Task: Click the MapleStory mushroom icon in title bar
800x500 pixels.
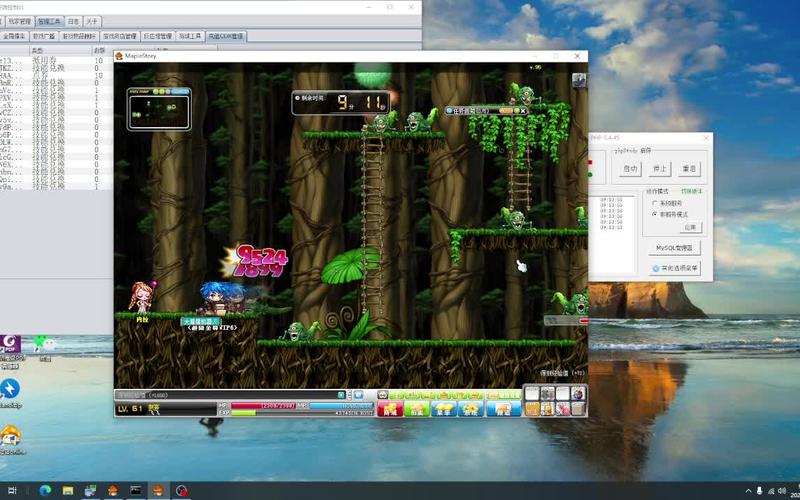Action: click(x=119, y=56)
